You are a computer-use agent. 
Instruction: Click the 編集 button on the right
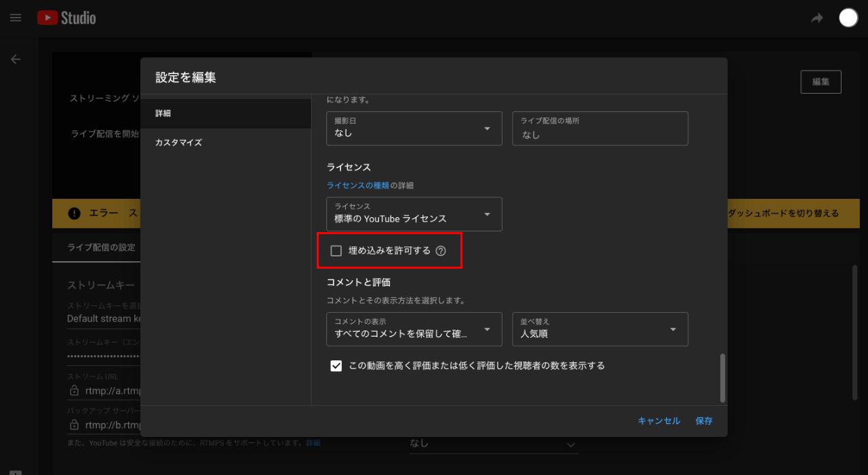coord(821,81)
